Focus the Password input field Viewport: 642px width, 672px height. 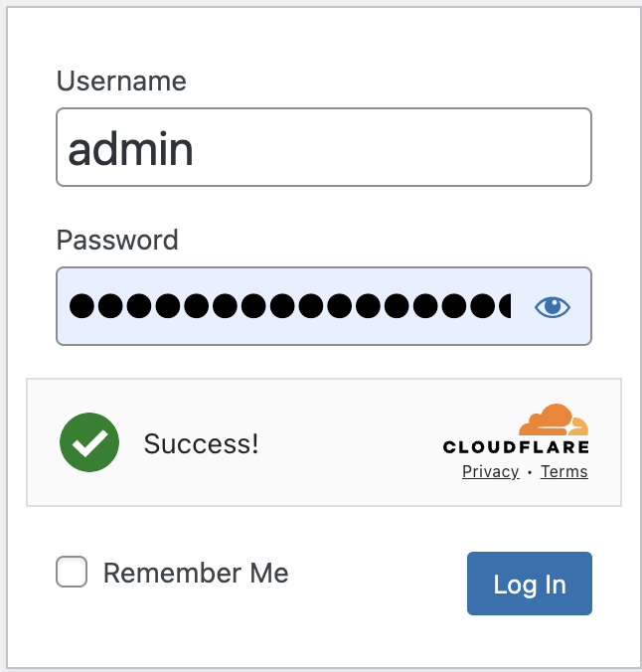click(x=288, y=306)
